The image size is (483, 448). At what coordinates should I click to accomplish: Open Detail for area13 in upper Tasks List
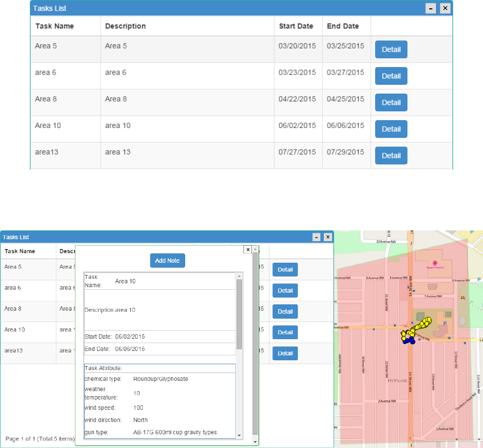click(391, 155)
